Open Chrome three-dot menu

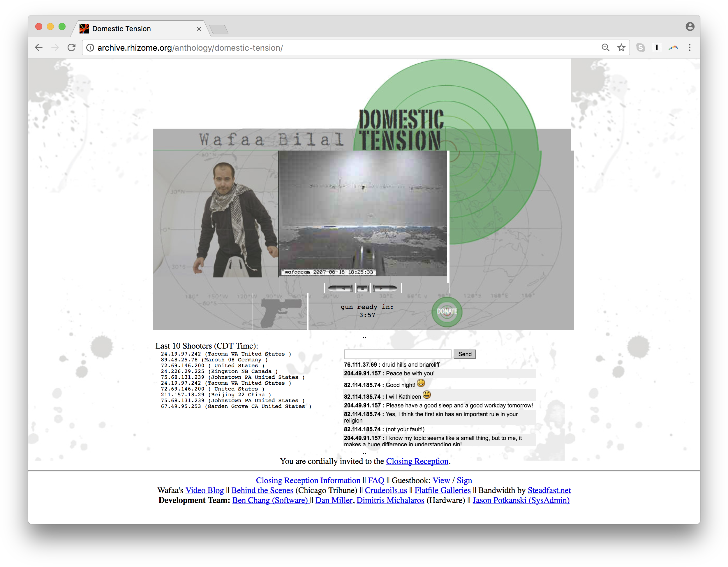pos(689,48)
